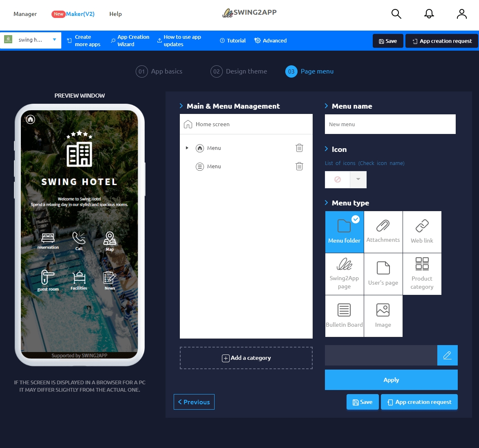
Task: Click the Previous button
Action: (194, 402)
